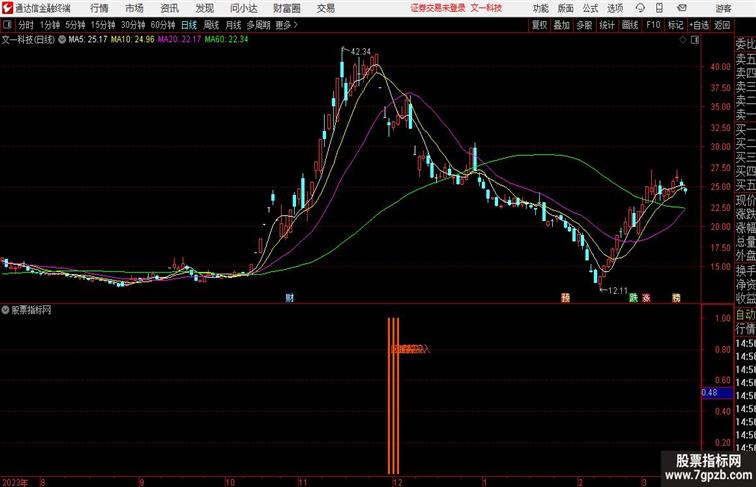The image size is (756, 487).
Task: Click the 多股 multi-stock button
Action: tap(584, 25)
